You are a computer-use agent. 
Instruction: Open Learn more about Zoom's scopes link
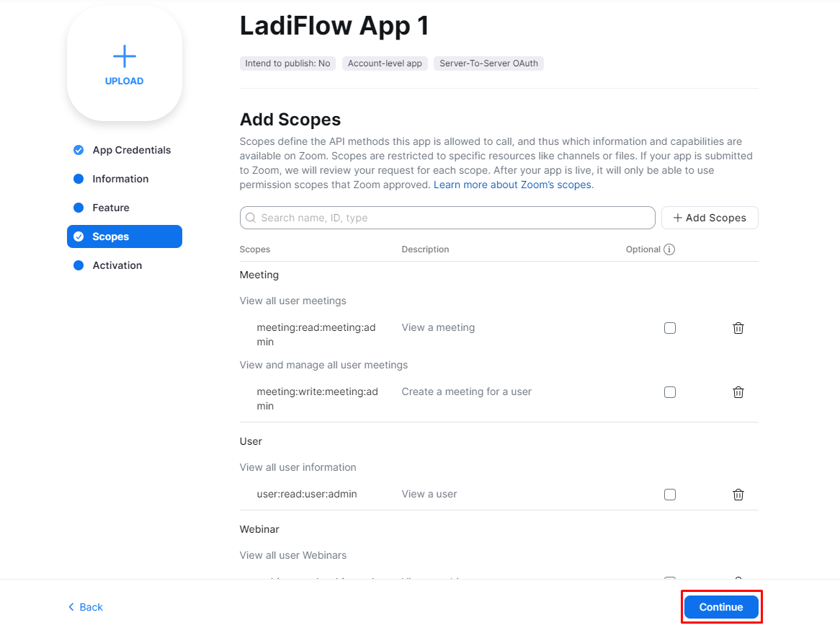(x=513, y=185)
